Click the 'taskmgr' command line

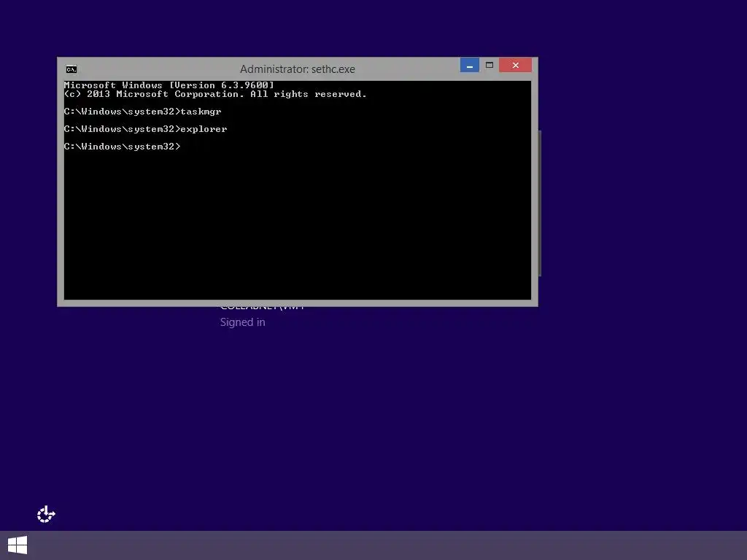coord(142,112)
